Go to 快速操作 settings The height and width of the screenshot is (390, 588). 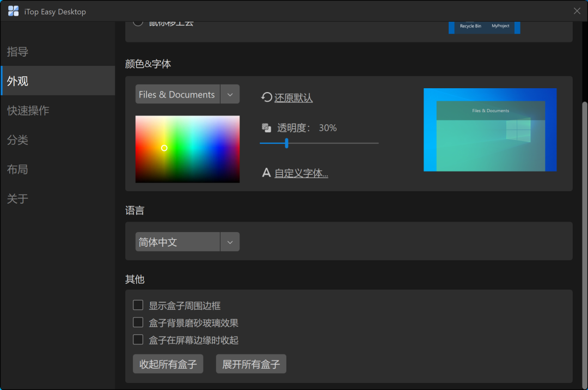(58, 110)
